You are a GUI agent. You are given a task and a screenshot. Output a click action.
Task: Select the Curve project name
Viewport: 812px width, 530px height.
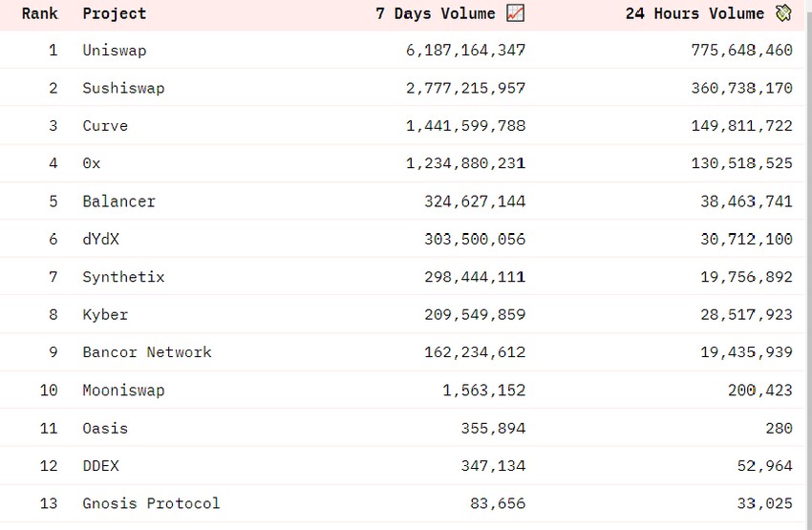coord(105,126)
